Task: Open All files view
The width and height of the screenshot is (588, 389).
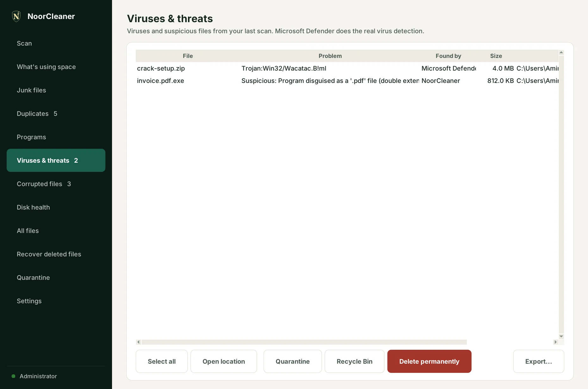Action: pyautogui.click(x=56, y=231)
